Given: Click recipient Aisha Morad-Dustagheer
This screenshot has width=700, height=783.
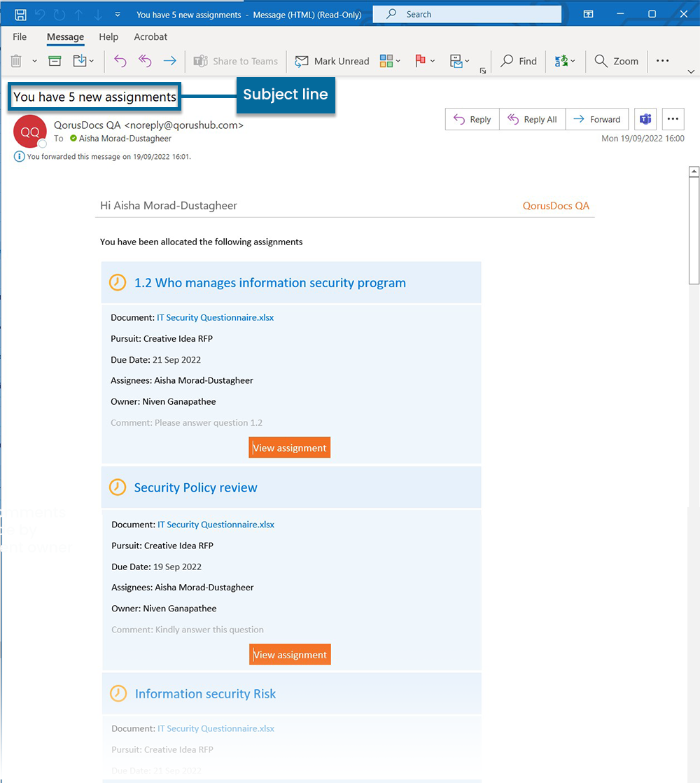Looking at the screenshot, I should point(125,139).
